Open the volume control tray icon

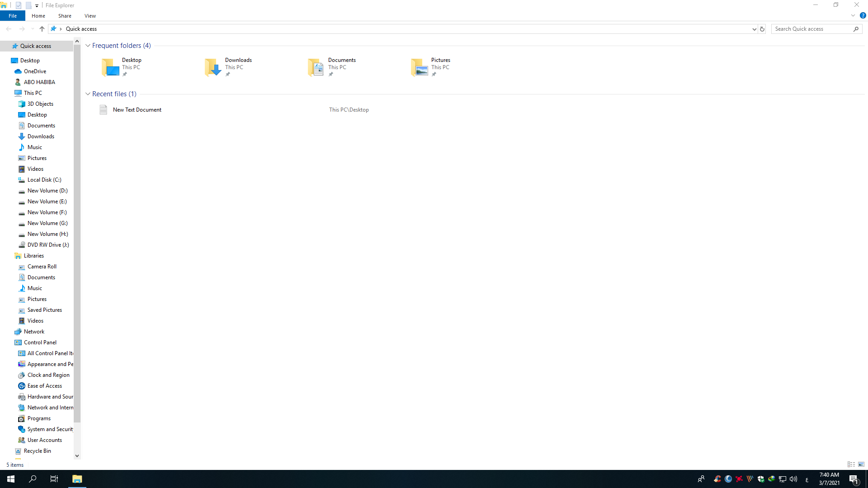tap(793, 479)
